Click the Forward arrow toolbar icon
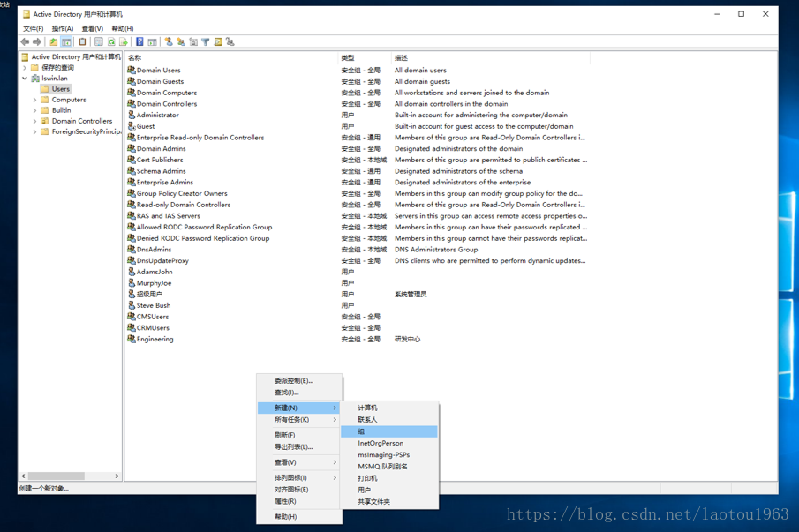The width and height of the screenshot is (799, 532). pyautogui.click(x=37, y=41)
